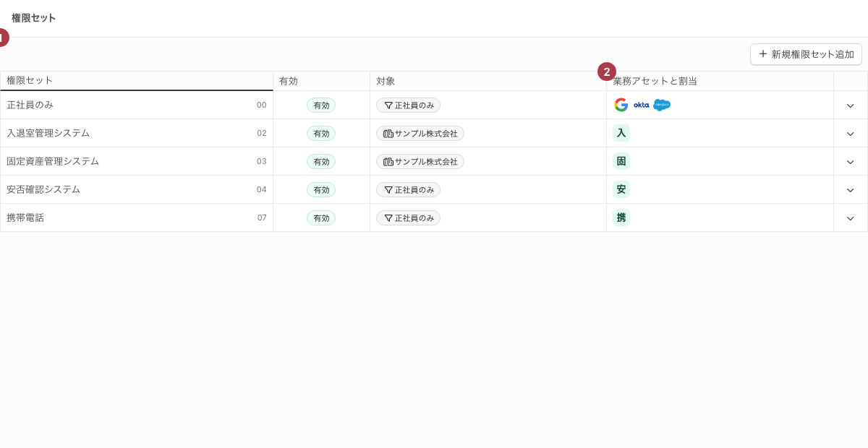Click 有効 status badge for 固定資産管理システム
The width and height of the screenshot is (868, 448).
click(321, 162)
